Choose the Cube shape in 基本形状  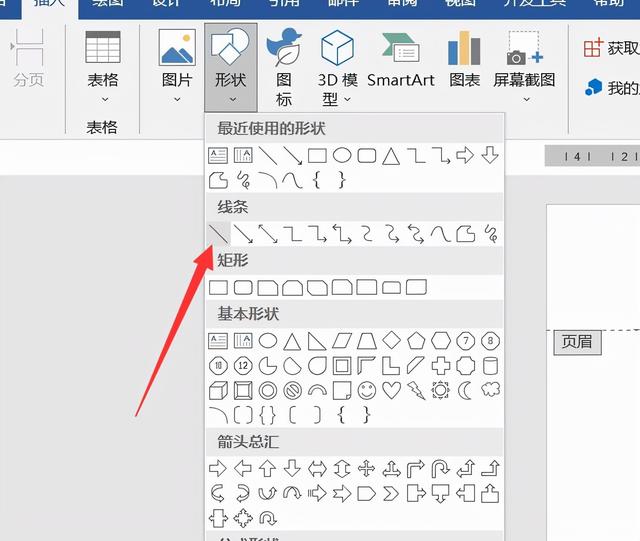click(x=218, y=391)
